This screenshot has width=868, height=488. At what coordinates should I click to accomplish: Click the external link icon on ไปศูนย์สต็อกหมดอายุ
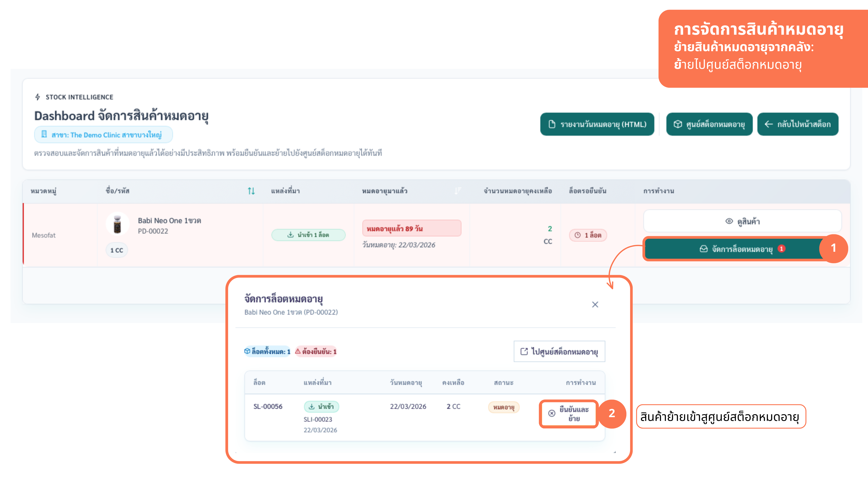click(x=524, y=352)
